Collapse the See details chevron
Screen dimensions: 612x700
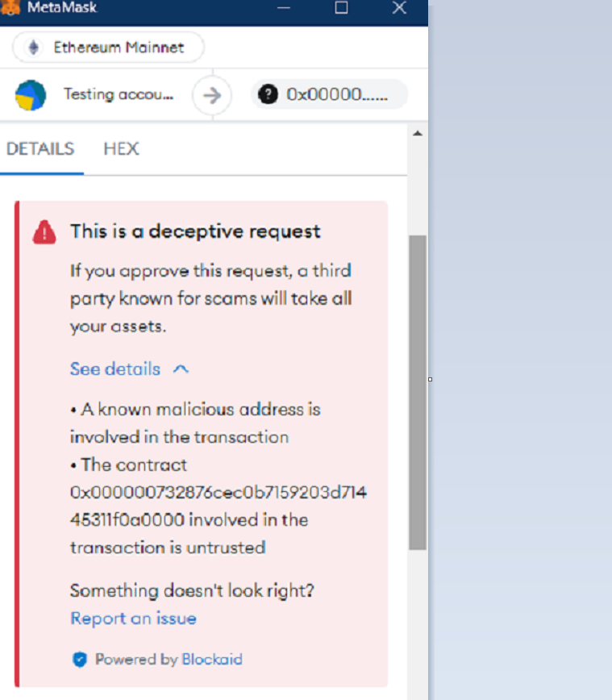[181, 369]
